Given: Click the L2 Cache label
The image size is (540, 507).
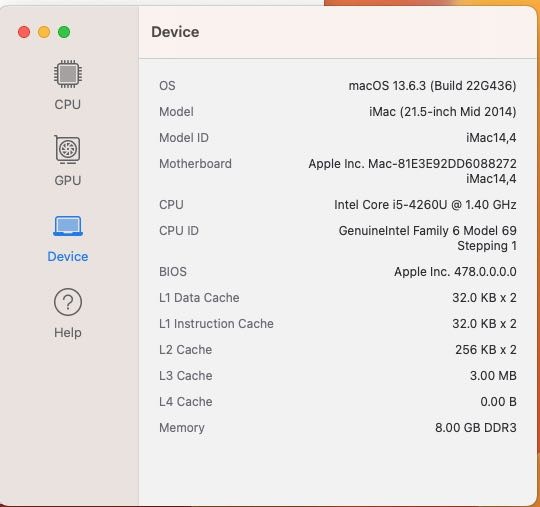Looking at the screenshot, I should point(185,350).
